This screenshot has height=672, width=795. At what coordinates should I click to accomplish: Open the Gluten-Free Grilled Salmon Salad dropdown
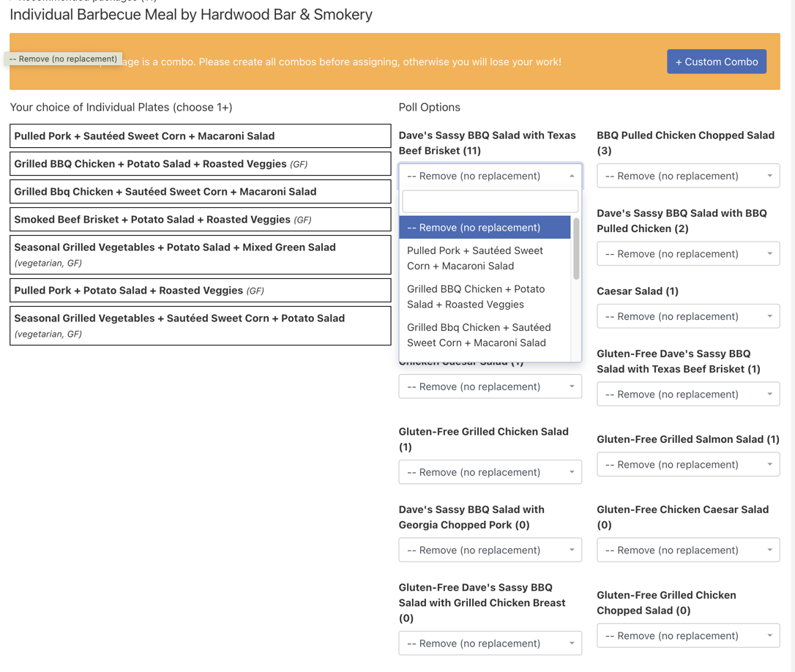tap(687, 464)
